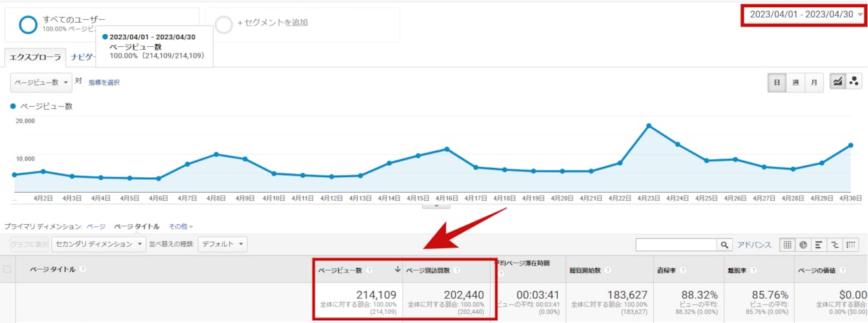Sort by ページ別訪問数 column header
This screenshot has width=868, height=323.
point(428,270)
